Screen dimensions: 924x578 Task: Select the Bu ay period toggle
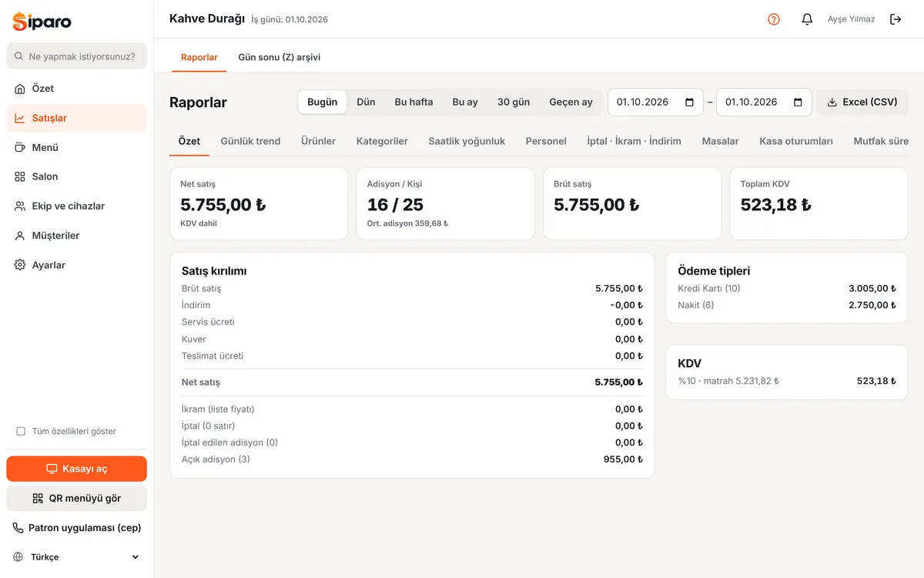[465, 102]
